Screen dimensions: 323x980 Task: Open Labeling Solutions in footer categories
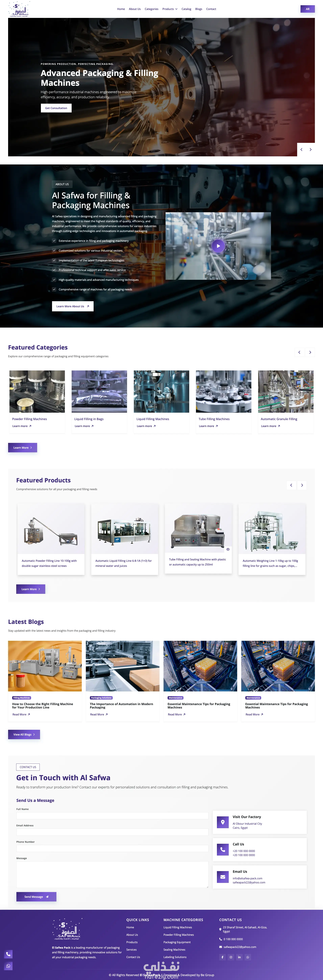(175, 957)
